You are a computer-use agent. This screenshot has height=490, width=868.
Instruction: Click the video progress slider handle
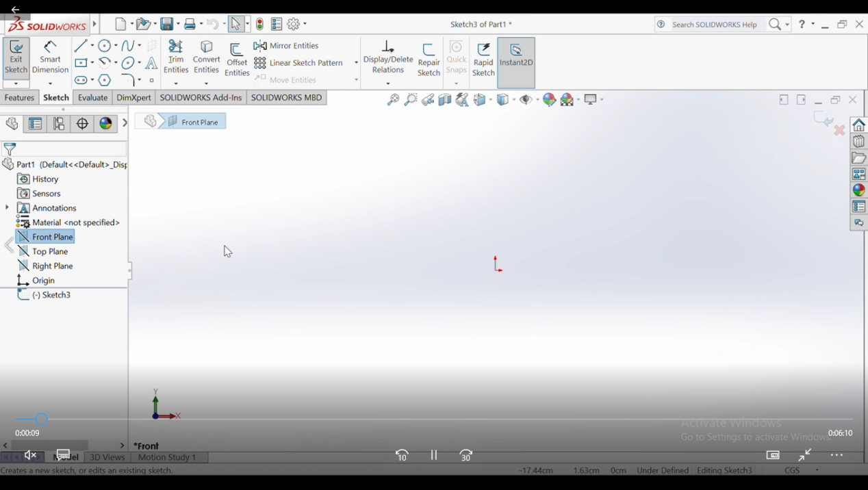tap(41, 419)
